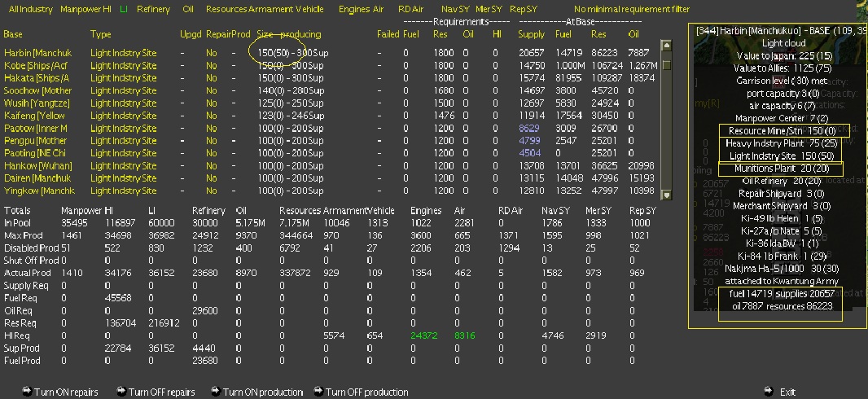Viewport: 868px width, 399px height.
Task: Click Heavy Indstry Plant 75 (25) in Harbin panel
Action: click(781, 143)
